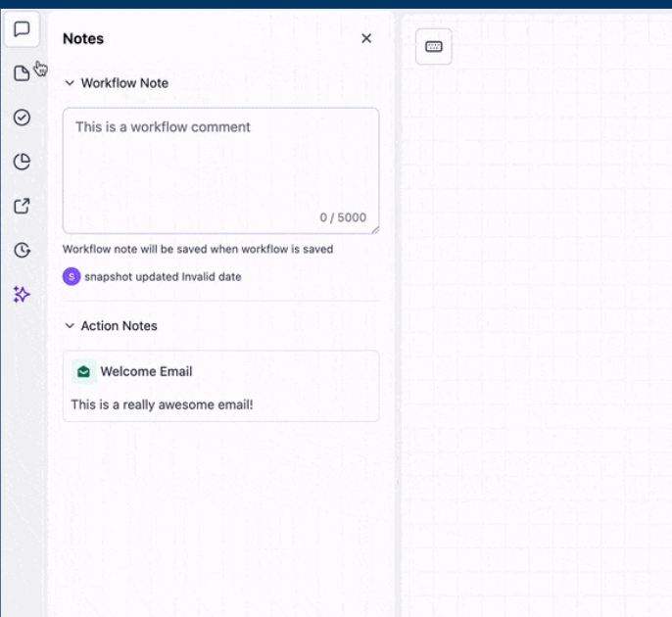Click the document page icon in sidebar
Viewport: 672px width, 617px height.
22,73
